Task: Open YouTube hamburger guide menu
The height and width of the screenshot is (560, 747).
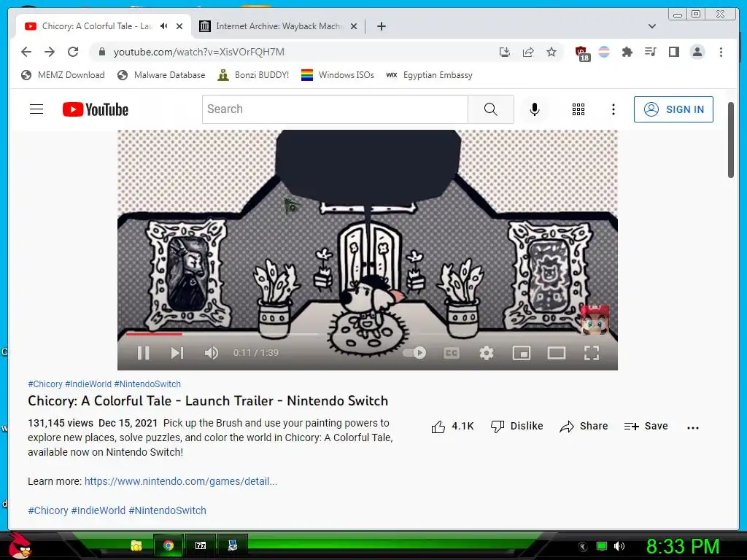Action: coord(36,109)
